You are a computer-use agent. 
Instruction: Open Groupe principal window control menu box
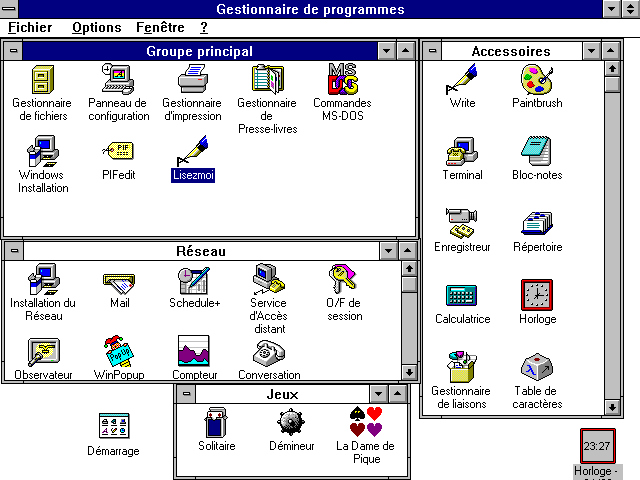click(13, 51)
